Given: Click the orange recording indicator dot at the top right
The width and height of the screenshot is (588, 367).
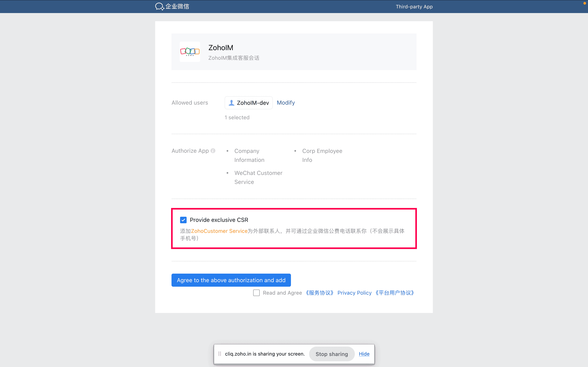Looking at the screenshot, I should pyautogui.click(x=585, y=3).
